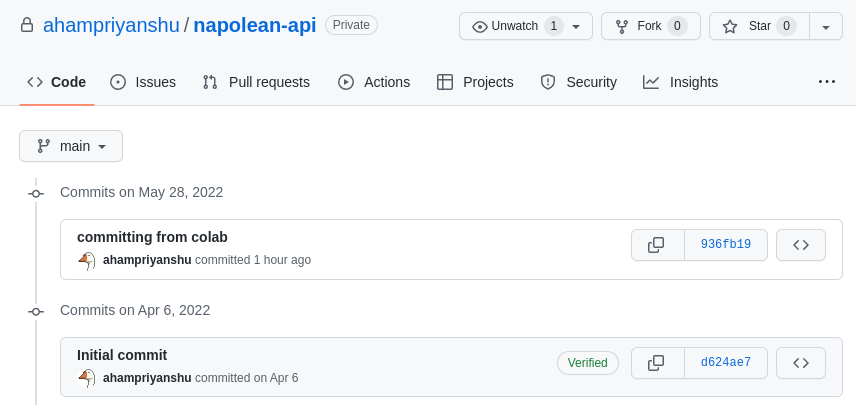The height and width of the screenshot is (415, 856).
Task: Browse repository at the Initial commit
Action: tap(800, 363)
